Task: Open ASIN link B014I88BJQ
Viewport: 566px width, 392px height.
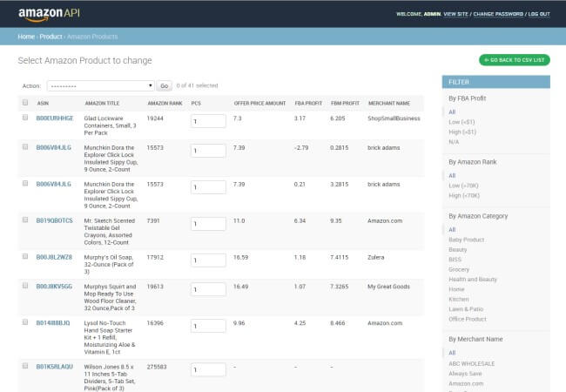Action: pyautogui.click(x=54, y=322)
